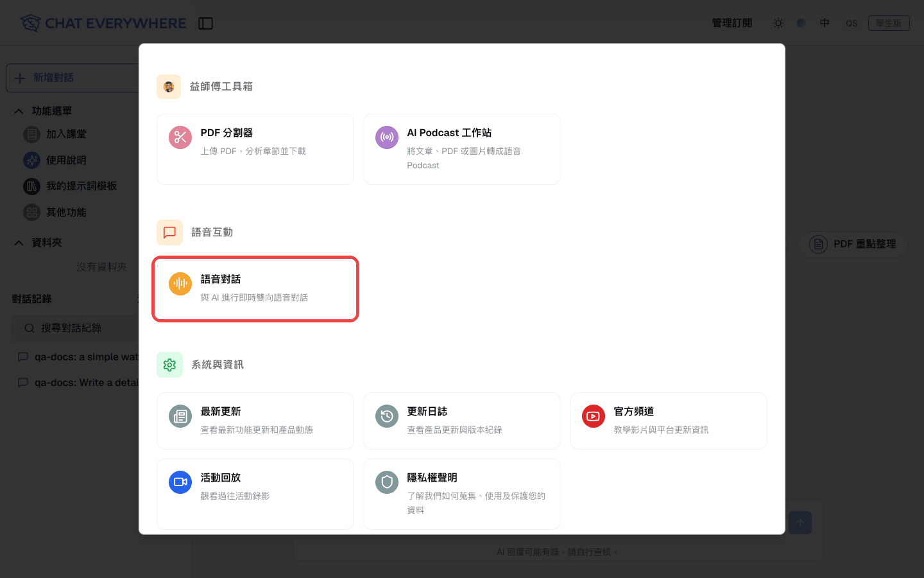Click the scissors icon for PDF 分割器
This screenshot has width=924, height=578.
click(x=180, y=137)
